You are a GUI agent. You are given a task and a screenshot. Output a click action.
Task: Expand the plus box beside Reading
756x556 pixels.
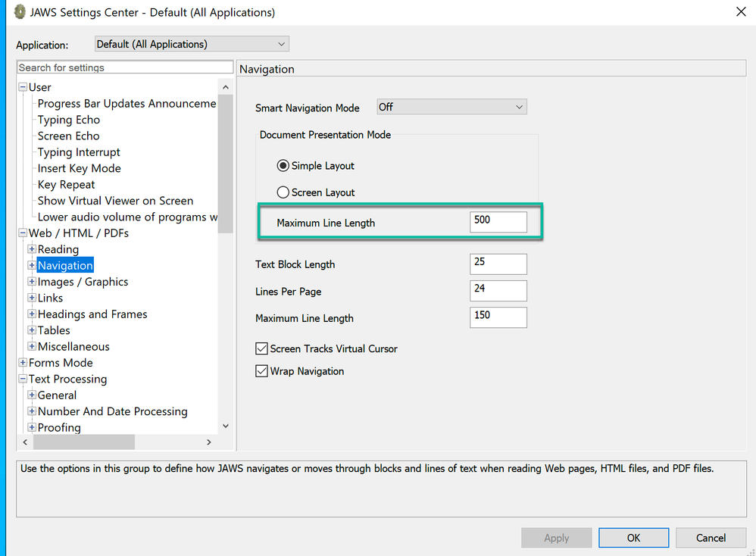(x=32, y=249)
